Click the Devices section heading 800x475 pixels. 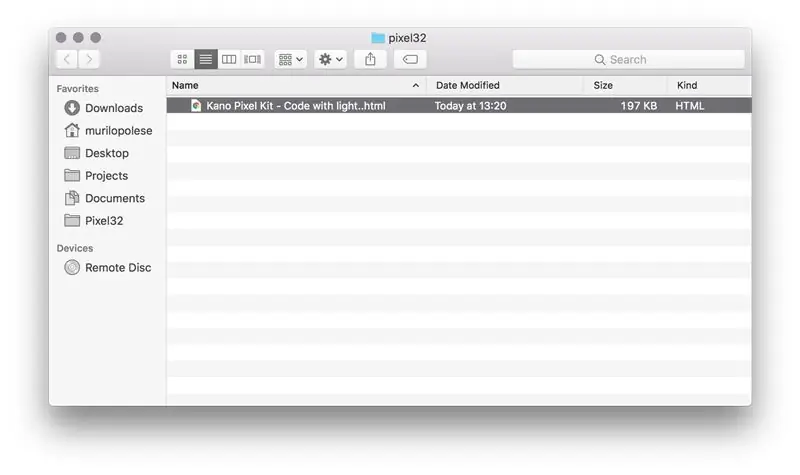click(75, 248)
